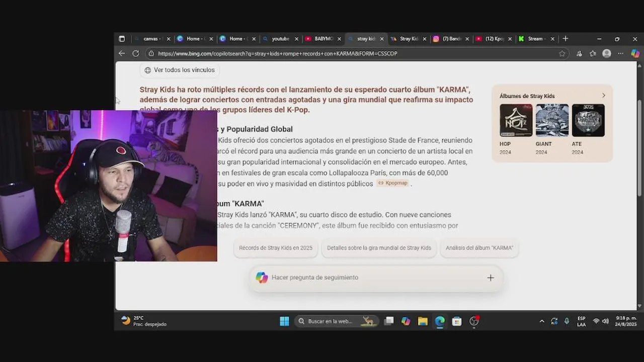Open Edge settings and more menu
Viewport: 644px width, 362px height.
[x=620, y=53]
